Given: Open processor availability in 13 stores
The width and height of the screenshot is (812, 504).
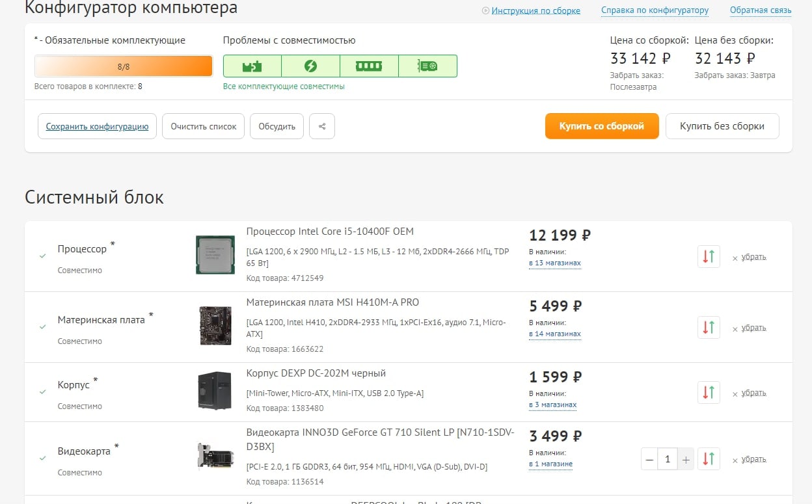Looking at the screenshot, I should coord(554,263).
